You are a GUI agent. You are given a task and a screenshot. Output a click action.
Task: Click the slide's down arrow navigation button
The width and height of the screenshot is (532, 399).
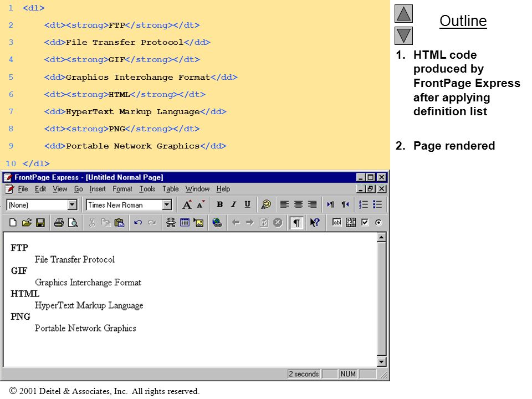coord(404,35)
